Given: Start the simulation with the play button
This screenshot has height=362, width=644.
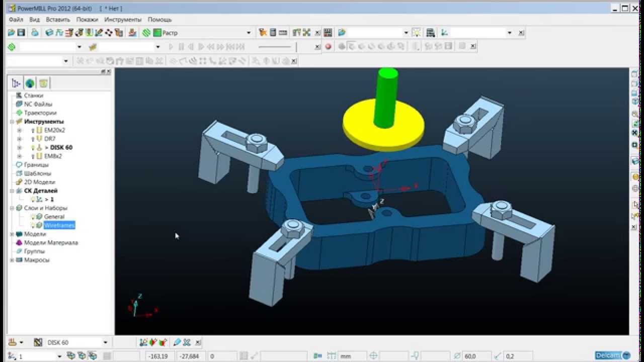Looking at the screenshot, I should pos(171,47).
